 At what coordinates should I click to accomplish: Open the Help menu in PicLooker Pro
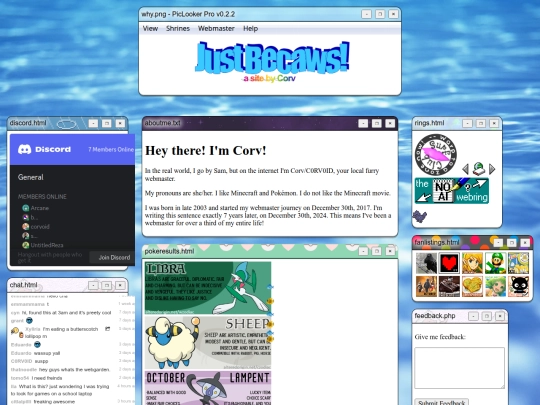pos(250,29)
